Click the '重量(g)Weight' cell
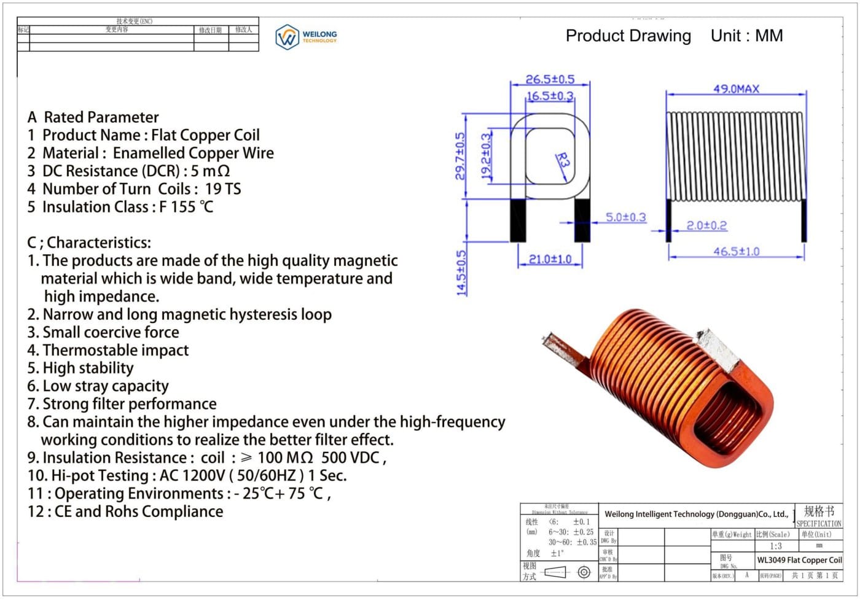This screenshot has height=614, width=868. [x=732, y=534]
